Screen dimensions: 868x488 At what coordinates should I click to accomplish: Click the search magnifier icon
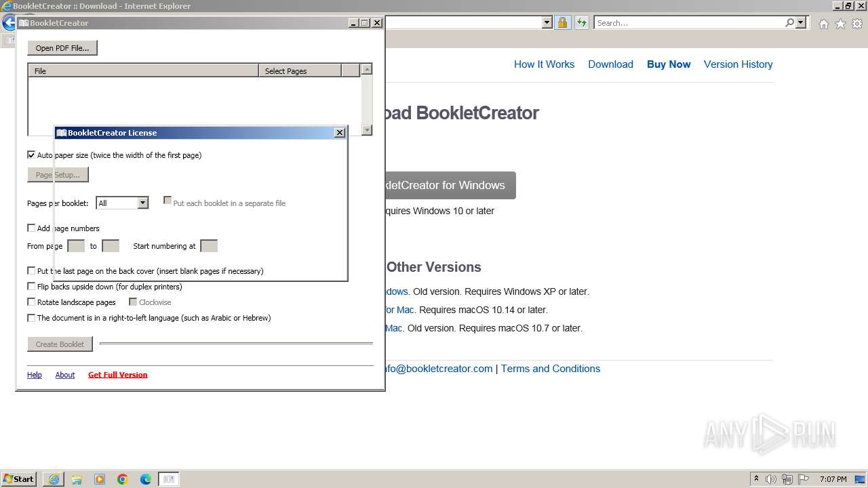pos(789,23)
